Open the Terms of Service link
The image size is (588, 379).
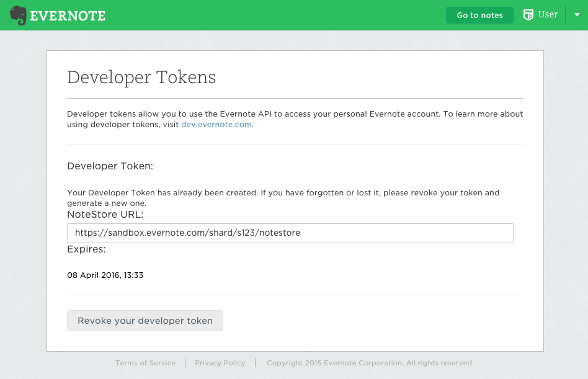145,363
